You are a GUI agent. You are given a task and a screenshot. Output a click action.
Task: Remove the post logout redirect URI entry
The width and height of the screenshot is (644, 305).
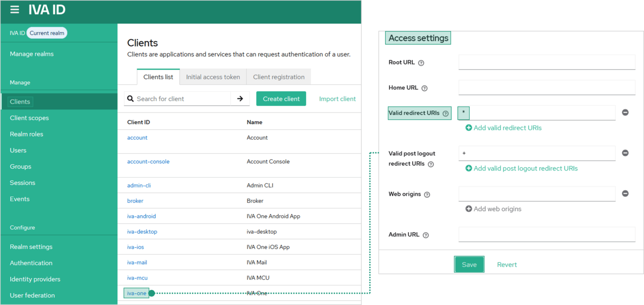click(x=625, y=153)
